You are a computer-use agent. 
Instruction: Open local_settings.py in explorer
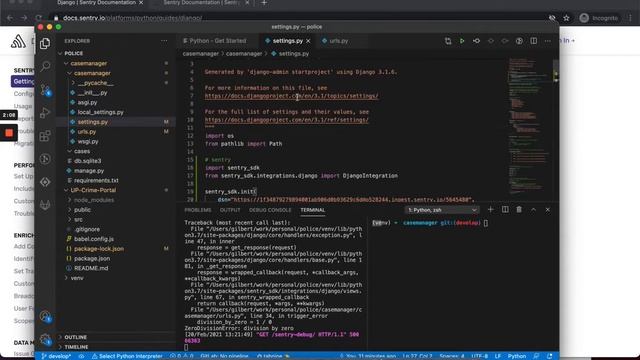100,112
